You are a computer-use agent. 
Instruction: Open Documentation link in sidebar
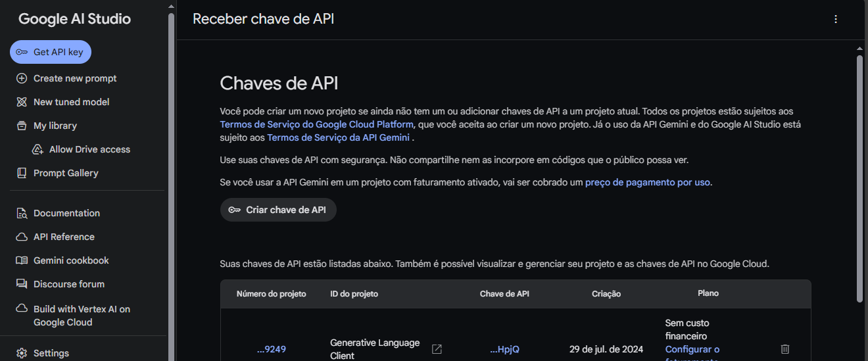coord(66,213)
